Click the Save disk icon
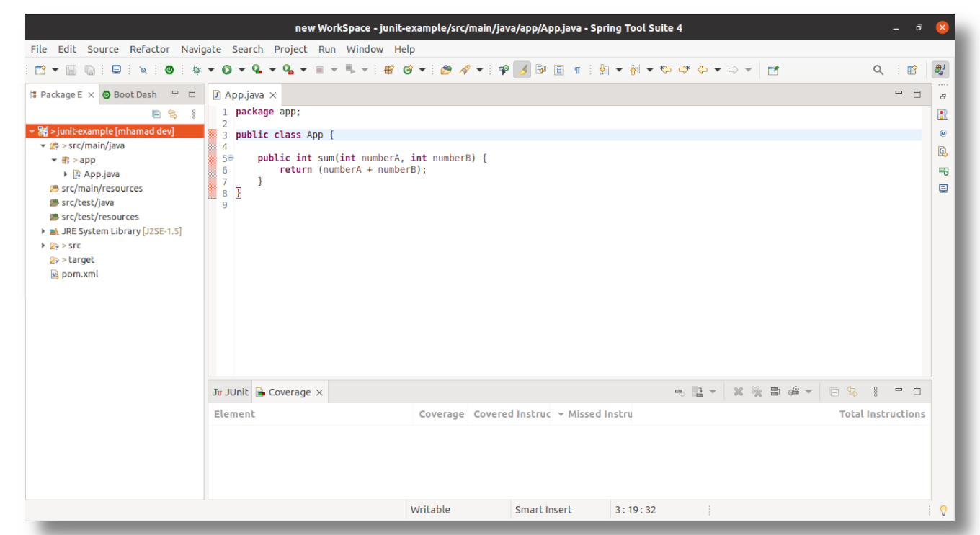The width and height of the screenshot is (980, 535). (71, 70)
